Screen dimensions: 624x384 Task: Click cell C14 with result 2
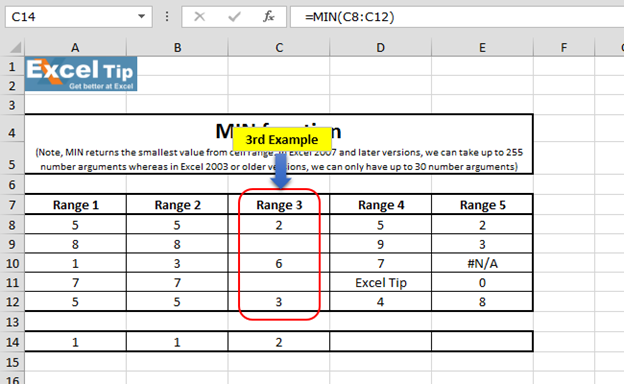(279, 342)
